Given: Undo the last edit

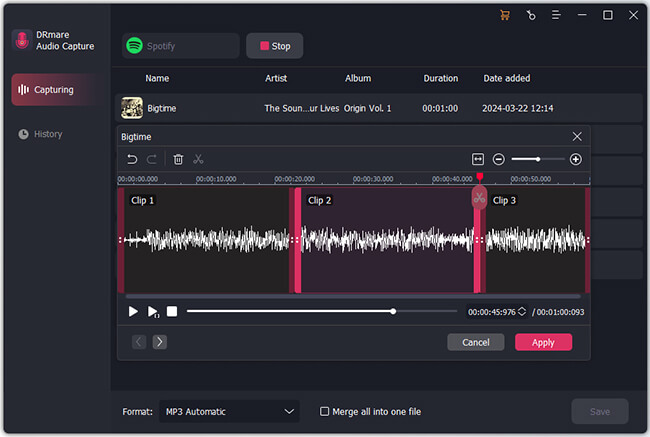Looking at the screenshot, I should click(132, 159).
